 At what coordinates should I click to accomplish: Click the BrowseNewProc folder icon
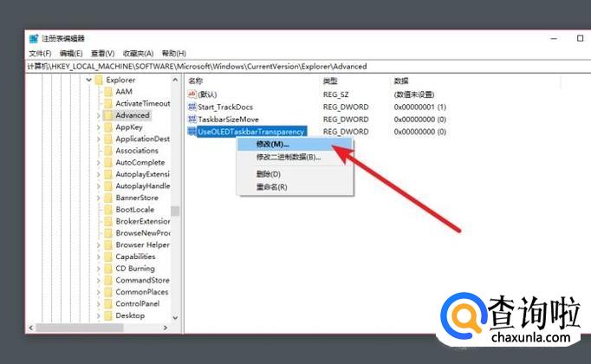pyautogui.click(x=108, y=233)
